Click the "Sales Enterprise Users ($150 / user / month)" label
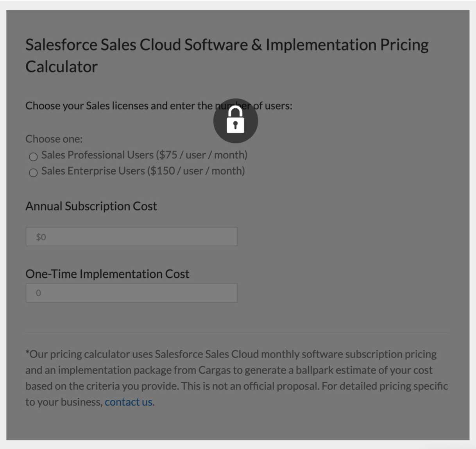 coord(143,171)
